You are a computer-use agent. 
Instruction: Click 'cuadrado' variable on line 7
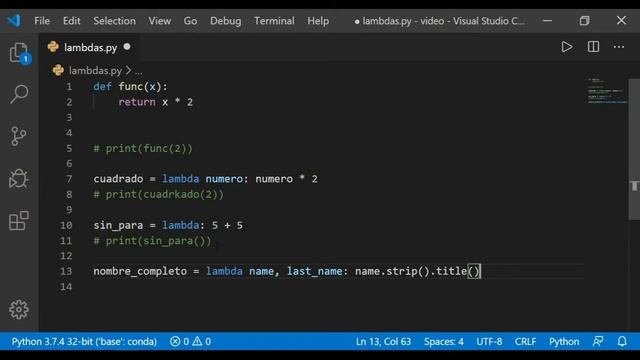pos(118,179)
